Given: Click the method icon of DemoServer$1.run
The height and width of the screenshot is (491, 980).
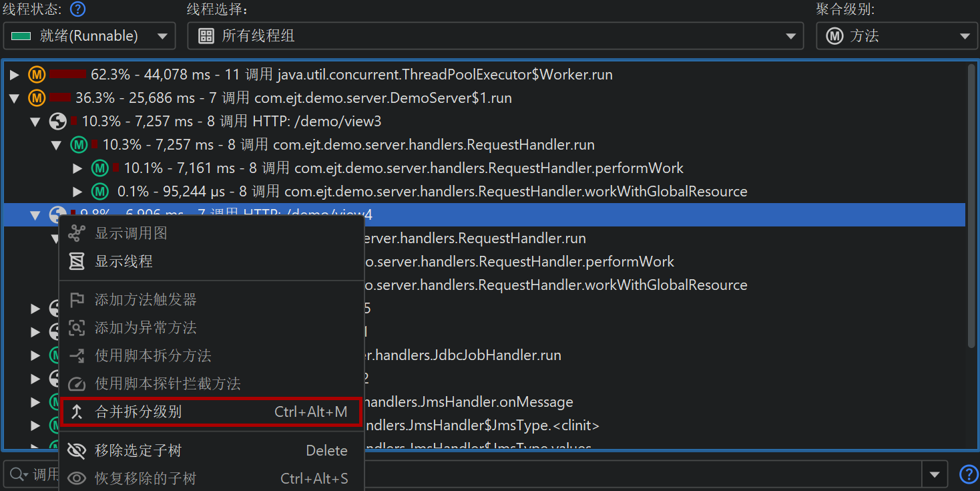Looking at the screenshot, I should coord(36,98).
